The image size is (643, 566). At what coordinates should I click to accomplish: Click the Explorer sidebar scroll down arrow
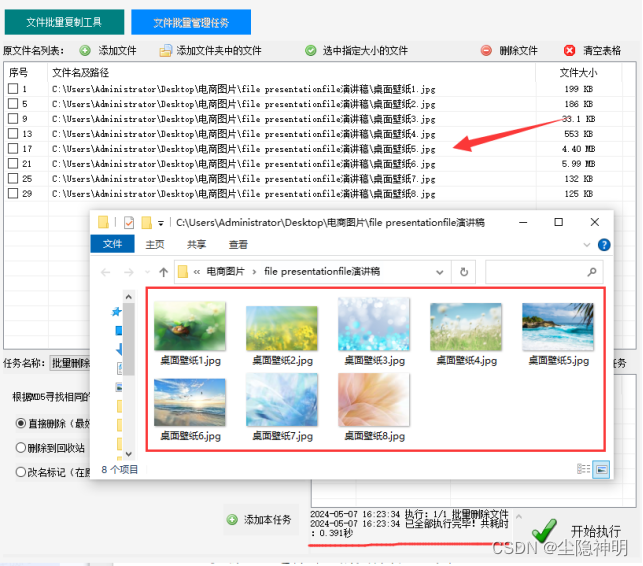point(128,454)
